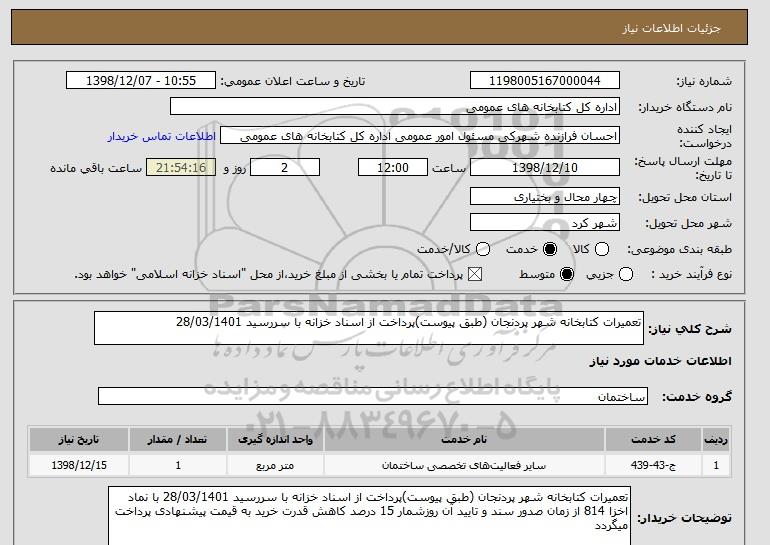Choose the جزیی purchase process option

[x=626, y=274]
